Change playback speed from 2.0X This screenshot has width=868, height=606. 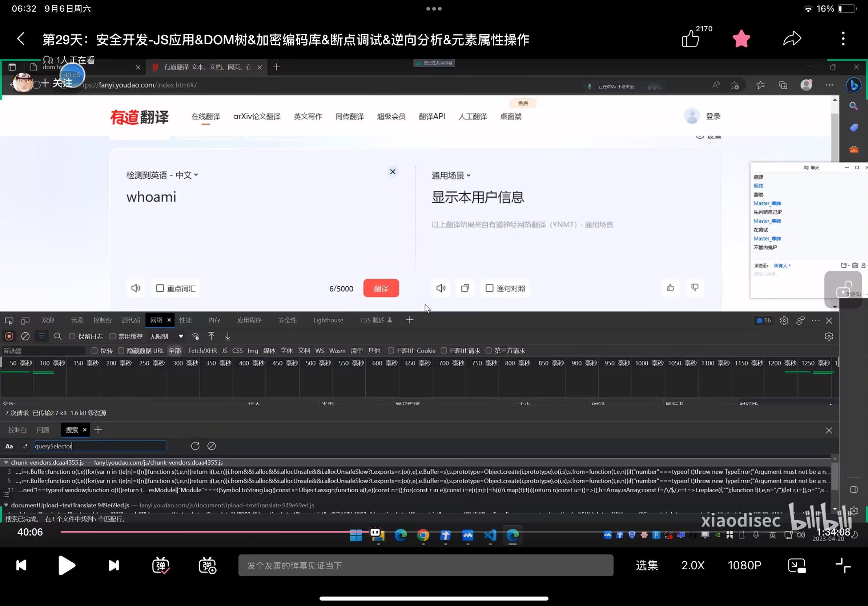tap(693, 565)
